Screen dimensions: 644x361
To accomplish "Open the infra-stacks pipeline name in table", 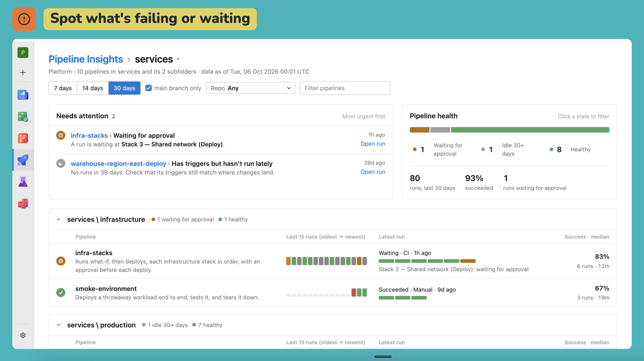I will [x=94, y=253].
